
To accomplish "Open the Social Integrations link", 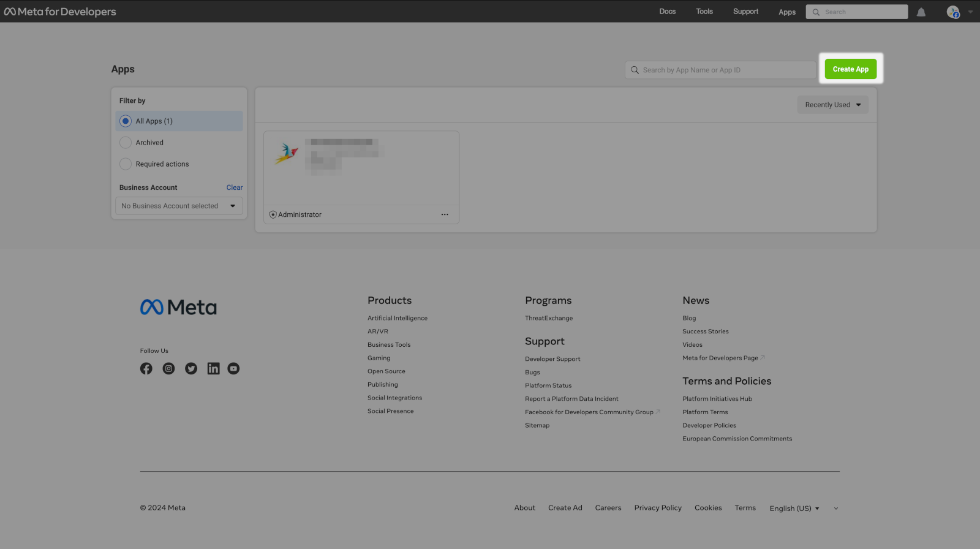I will click(394, 398).
